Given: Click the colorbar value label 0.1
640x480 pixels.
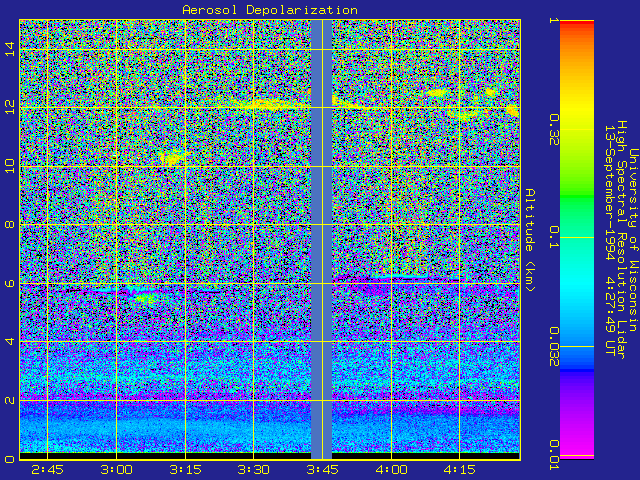Looking at the screenshot, I should [x=553, y=238].
